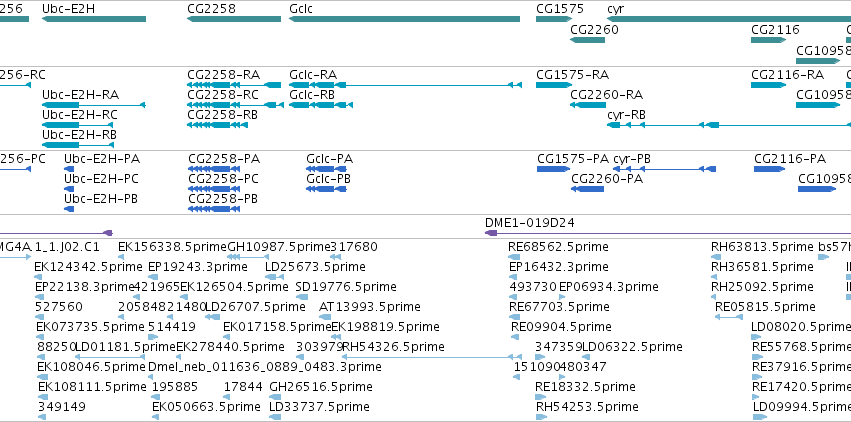Open EST EP19243.3prime
The height and width of the screenshot is (422, 851).
(154, 277)
